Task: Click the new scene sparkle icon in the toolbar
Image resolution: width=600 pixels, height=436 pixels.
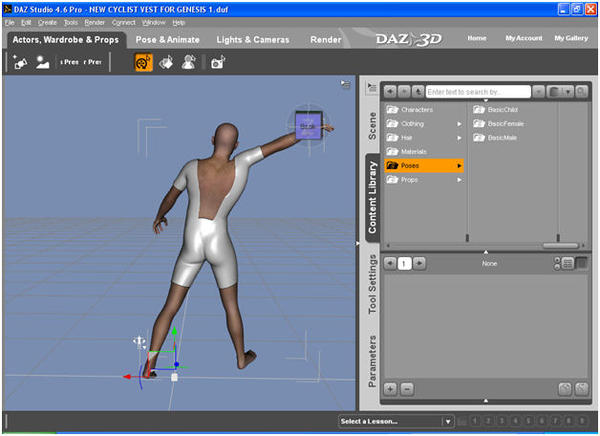Action: [x=20, y=62]
